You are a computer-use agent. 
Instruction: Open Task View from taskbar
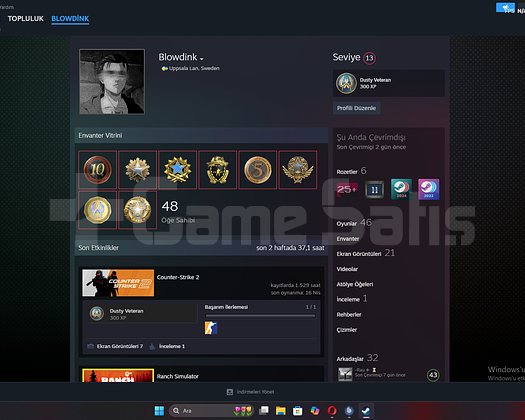pyautogui.click(x=264, y=411)
